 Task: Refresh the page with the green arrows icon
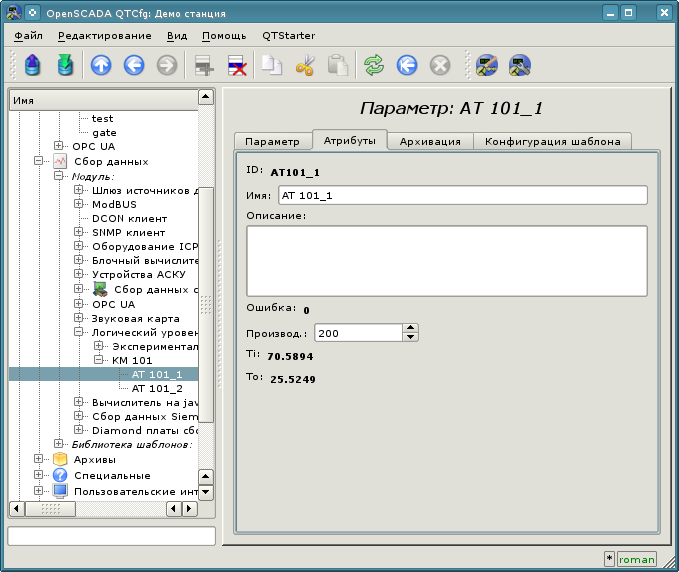(373, 66)
